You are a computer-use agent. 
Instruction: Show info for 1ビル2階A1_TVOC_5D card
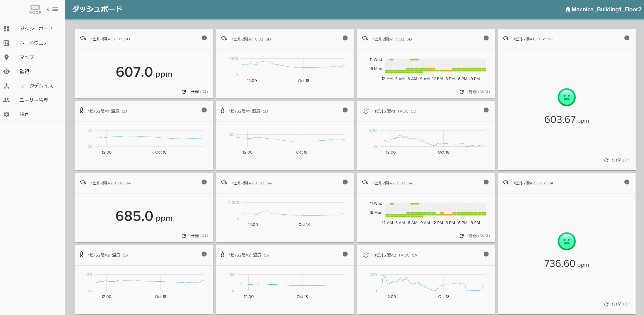(486, 110)
